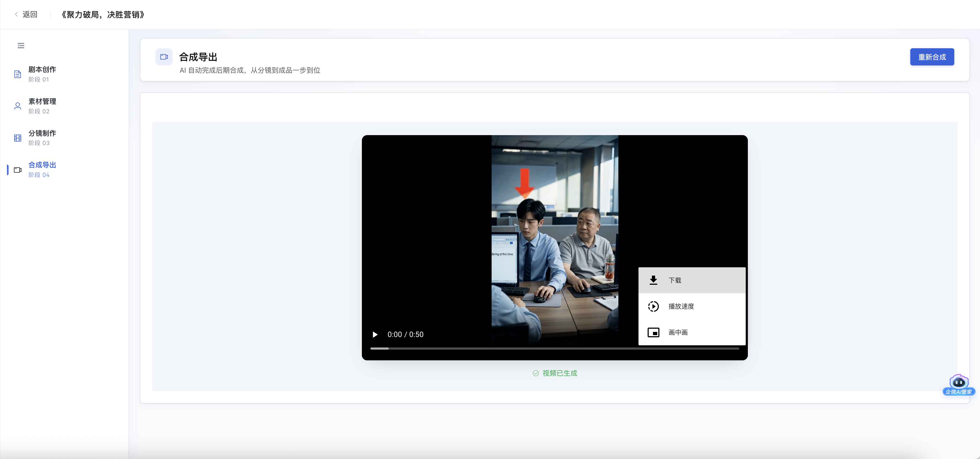Seek on the video progress bar
Image resolution: width=980 pixels, height=459 pixels.
point(555,348)
